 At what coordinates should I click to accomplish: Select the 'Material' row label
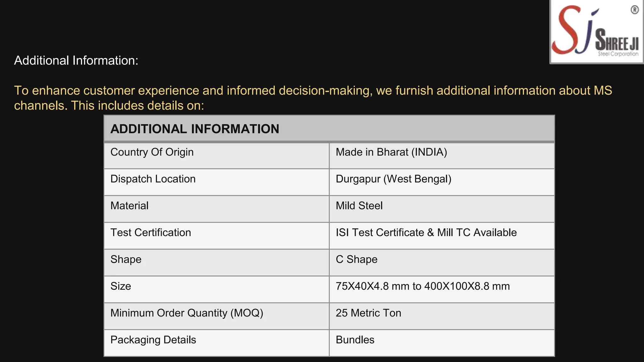(129, 206)
